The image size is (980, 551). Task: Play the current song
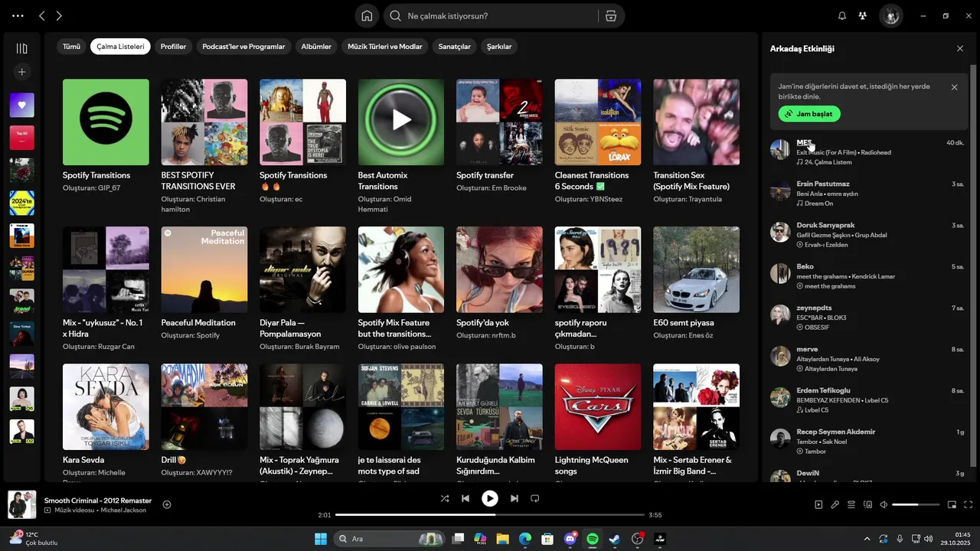490,498
